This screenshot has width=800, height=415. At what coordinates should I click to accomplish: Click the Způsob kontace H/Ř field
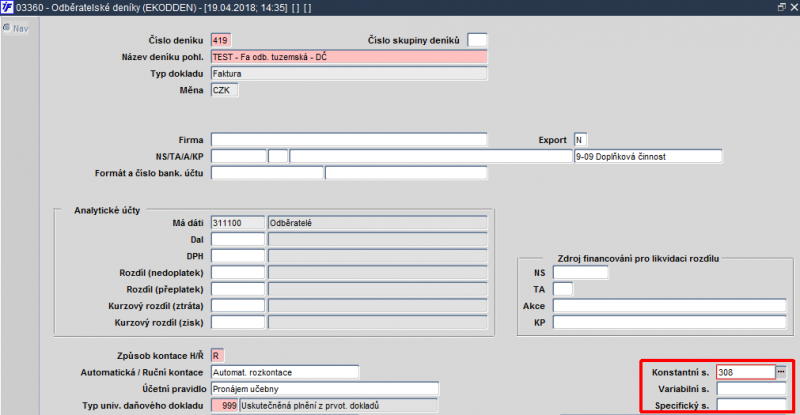click(x=217, y=355)
